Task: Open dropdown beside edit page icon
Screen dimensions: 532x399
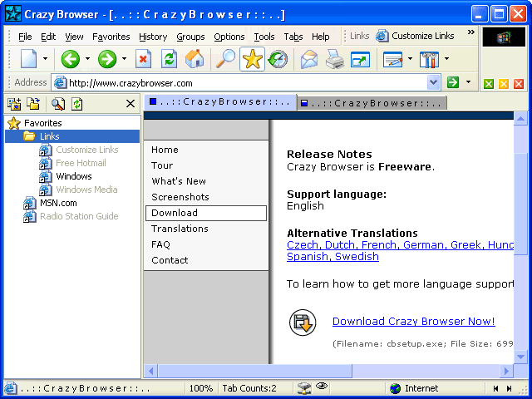Action: click(x=410, y=59)
